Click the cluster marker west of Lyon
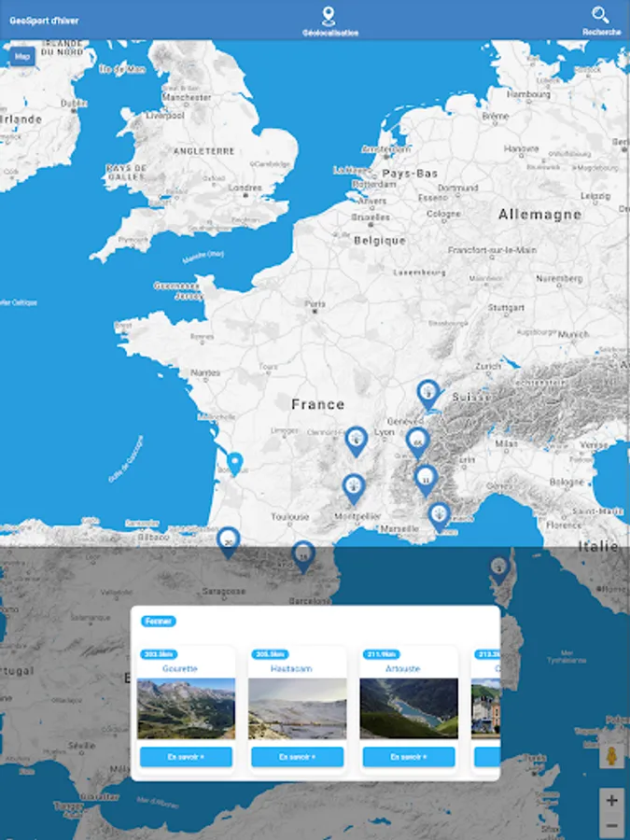The height and width of the screenshot is (840, 630). coord(357,441)
